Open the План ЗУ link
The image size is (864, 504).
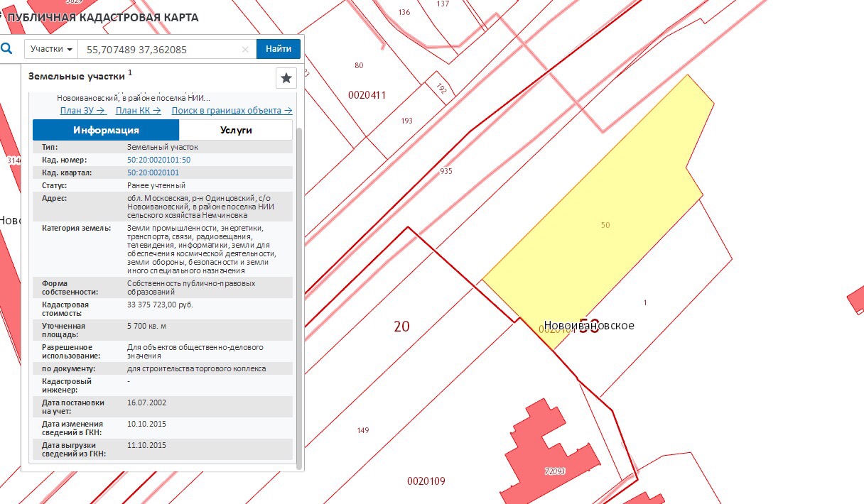[x=82, y=110]
